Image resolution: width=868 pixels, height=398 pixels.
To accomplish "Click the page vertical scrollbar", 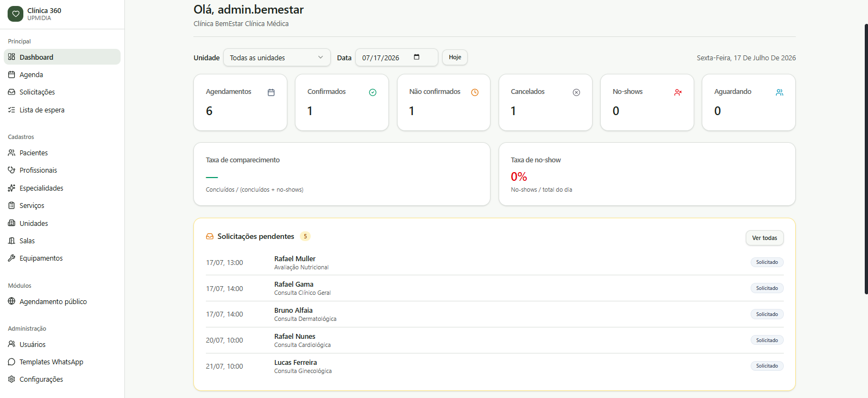I will (x=866, y=159).
